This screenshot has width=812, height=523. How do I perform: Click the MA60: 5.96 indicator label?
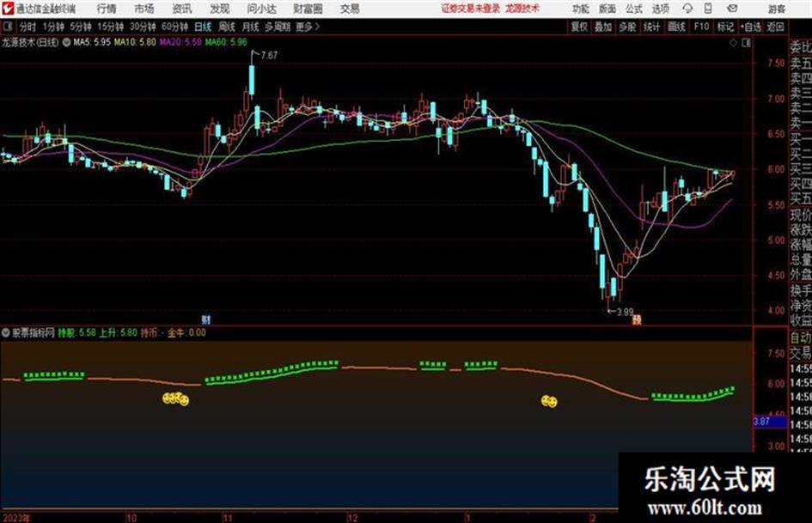click(226, 42)
